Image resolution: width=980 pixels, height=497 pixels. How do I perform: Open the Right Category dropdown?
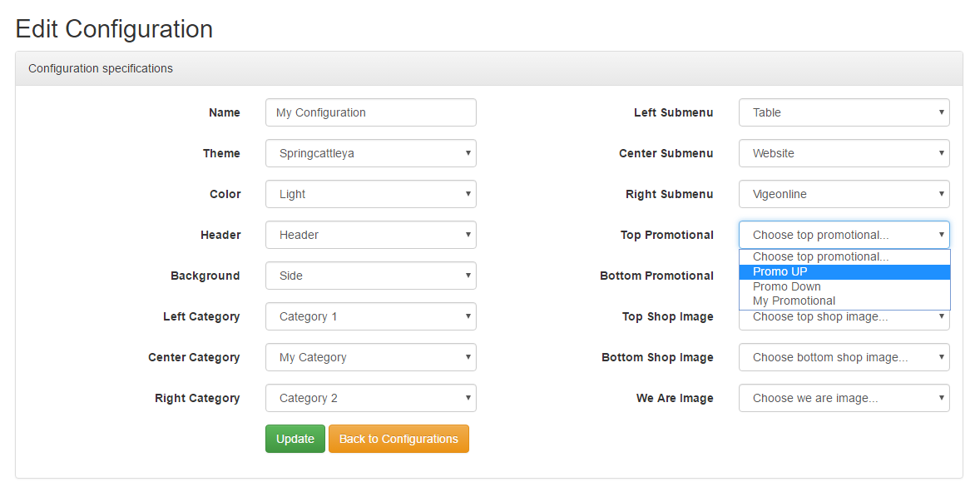(371, 398)
